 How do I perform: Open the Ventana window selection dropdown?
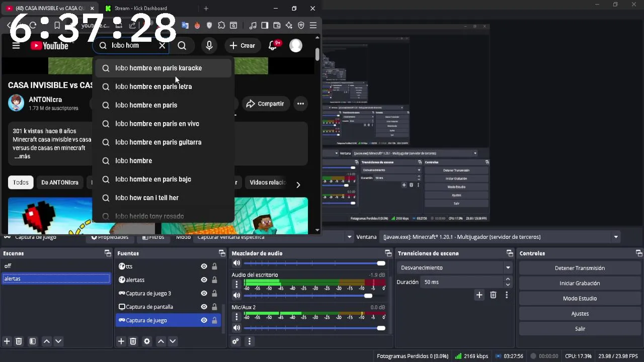tap(501, 237)
